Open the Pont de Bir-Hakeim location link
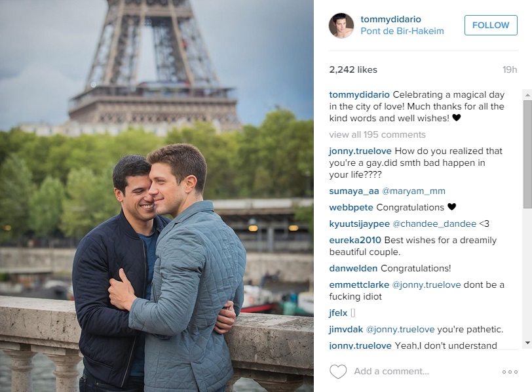Image resolution: width=532 pixels, height=392 pixels. [x=402, y=31]
